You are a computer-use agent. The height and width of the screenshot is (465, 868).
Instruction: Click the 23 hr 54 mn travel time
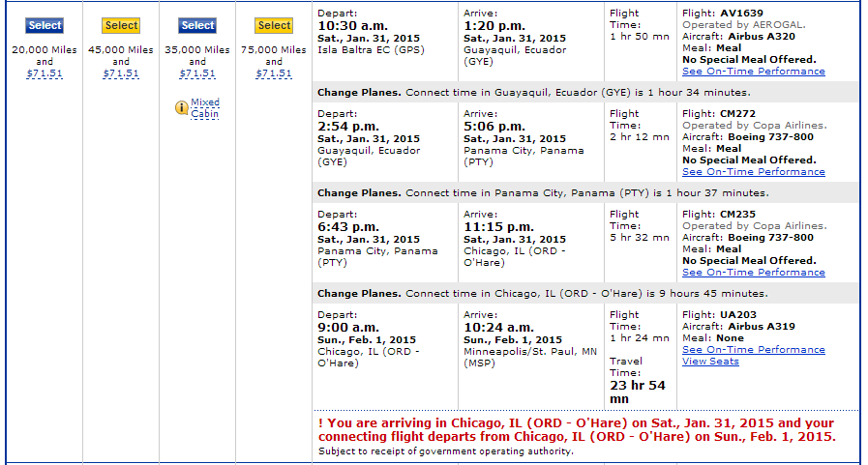pos(637,392)
